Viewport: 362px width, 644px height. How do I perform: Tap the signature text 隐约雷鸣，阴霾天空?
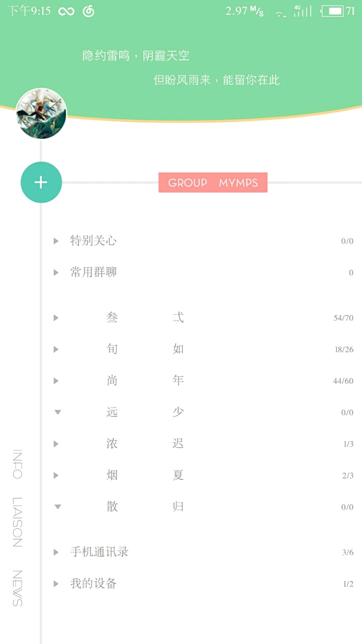pos(136,56)
